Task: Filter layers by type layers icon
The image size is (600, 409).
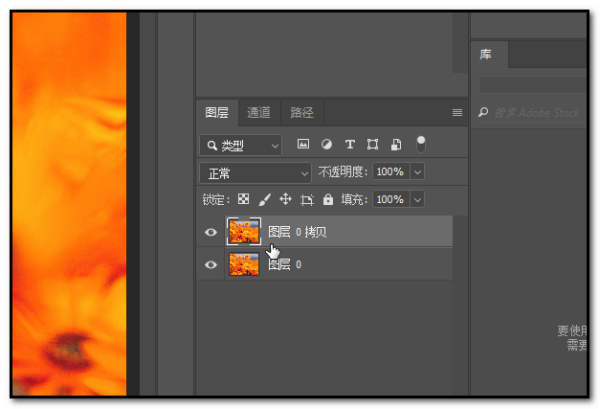Action: 350,144
